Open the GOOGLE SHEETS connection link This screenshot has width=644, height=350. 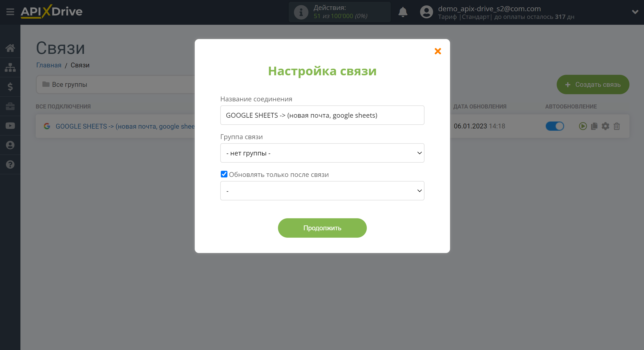125,126
